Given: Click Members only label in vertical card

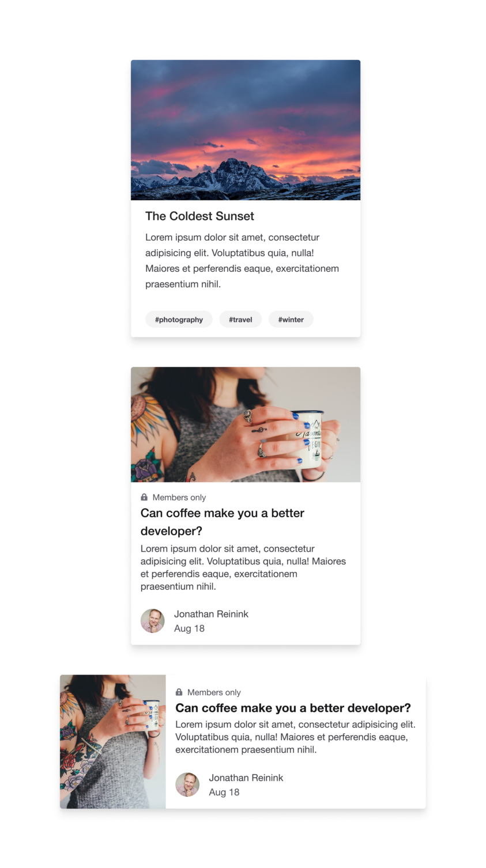Looking at the screenshot, I should pyautogui.click(x=179, y=497).
